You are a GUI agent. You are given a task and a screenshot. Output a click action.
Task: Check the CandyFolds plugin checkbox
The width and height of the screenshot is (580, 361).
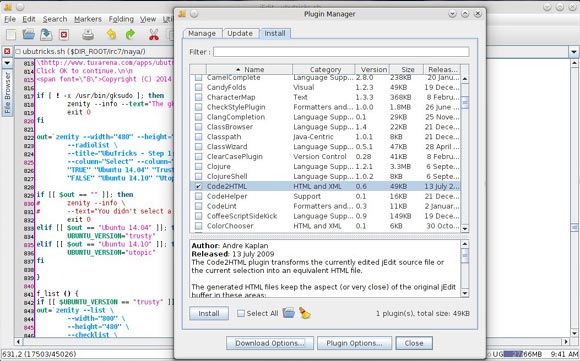pos(199,87)
